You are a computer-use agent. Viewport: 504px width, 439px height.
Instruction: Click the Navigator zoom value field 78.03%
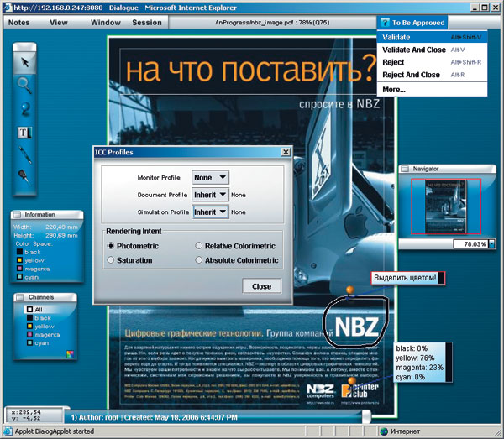coord(471,244)
